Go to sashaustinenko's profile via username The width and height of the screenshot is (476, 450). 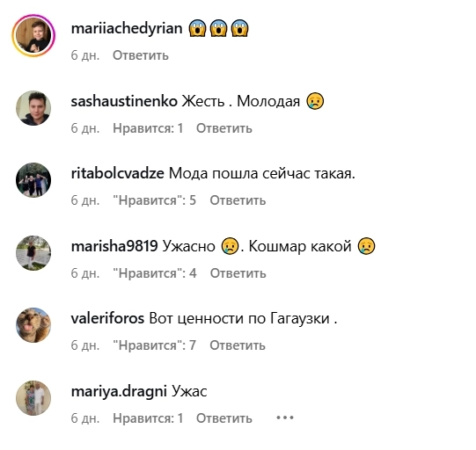click(x=124, y=101)
